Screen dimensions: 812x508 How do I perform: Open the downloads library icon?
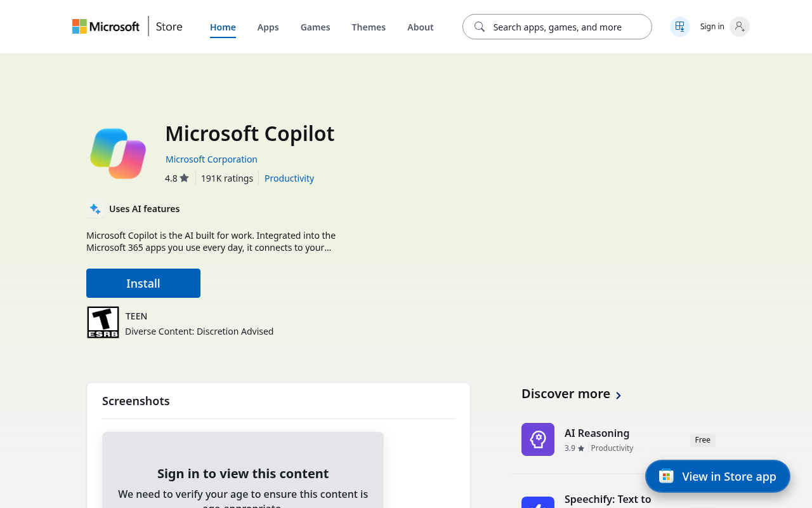click(x=680, y=27)
